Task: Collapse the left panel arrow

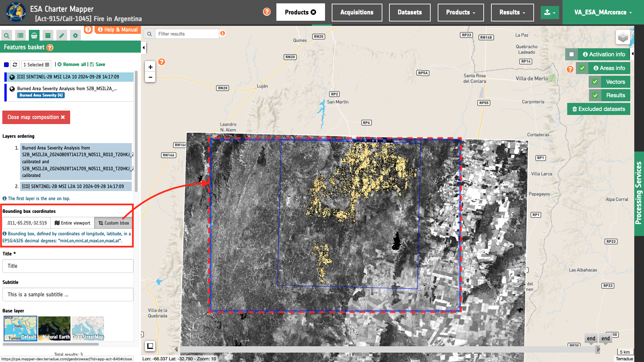Action: [x=144, y=48]
